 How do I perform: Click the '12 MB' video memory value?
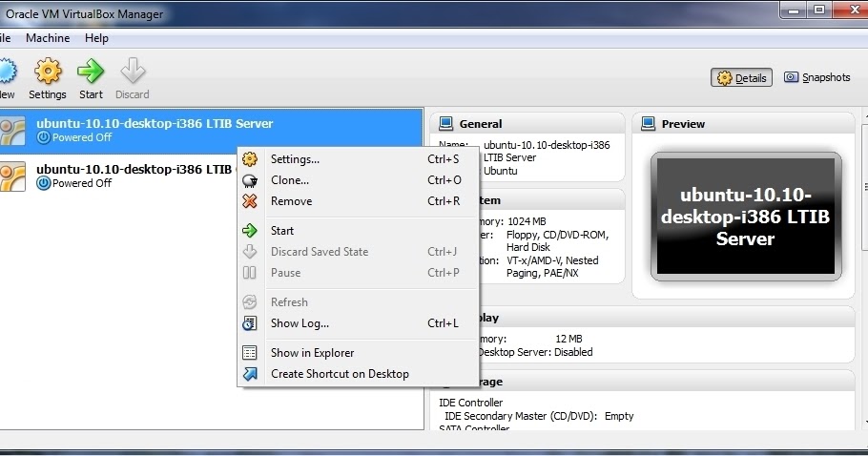tap(568, 339)
